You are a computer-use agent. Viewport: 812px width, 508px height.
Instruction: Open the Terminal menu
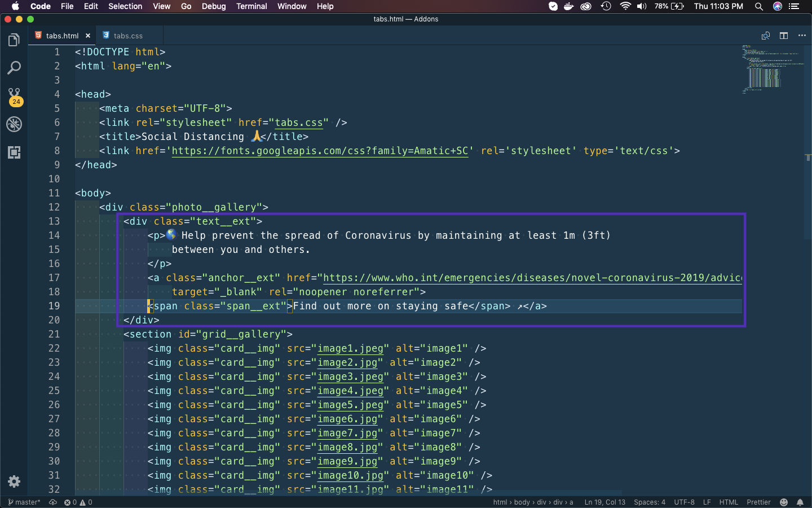pyautogui.click(x=251, y=6)
